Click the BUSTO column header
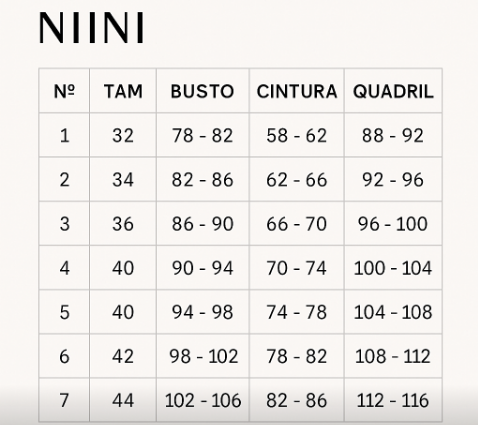The width and height of the screenshot is (478, 425). pyautogui.click(x=202, y=91)
